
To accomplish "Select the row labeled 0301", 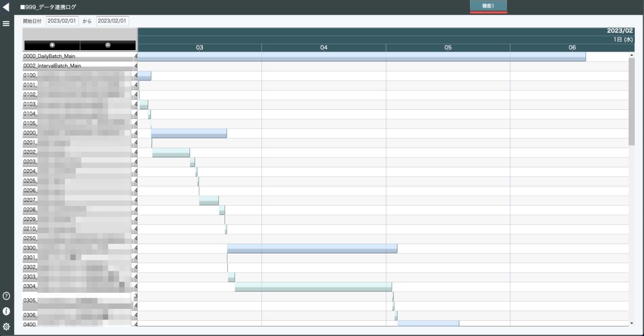I will 77,258.
